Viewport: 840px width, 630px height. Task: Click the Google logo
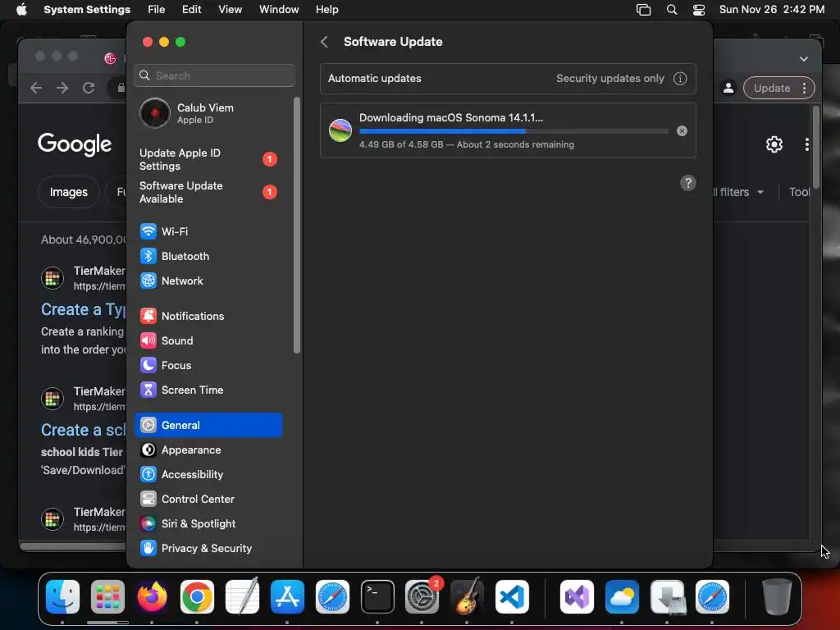click(75, 144)
